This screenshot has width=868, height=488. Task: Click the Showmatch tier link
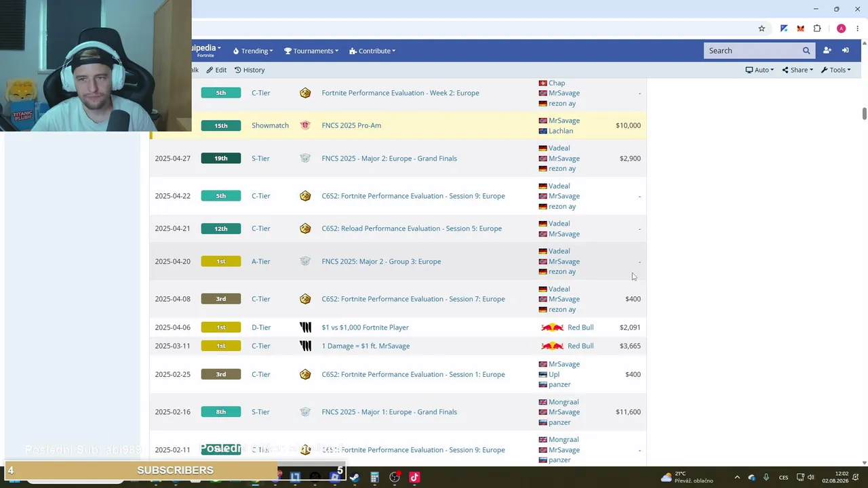point(270,125)
